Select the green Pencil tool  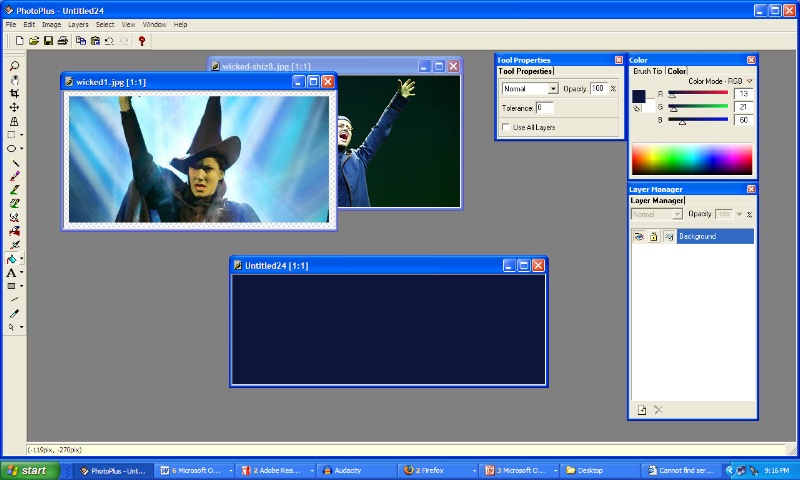pyautogui.click(x=14, y=190)
